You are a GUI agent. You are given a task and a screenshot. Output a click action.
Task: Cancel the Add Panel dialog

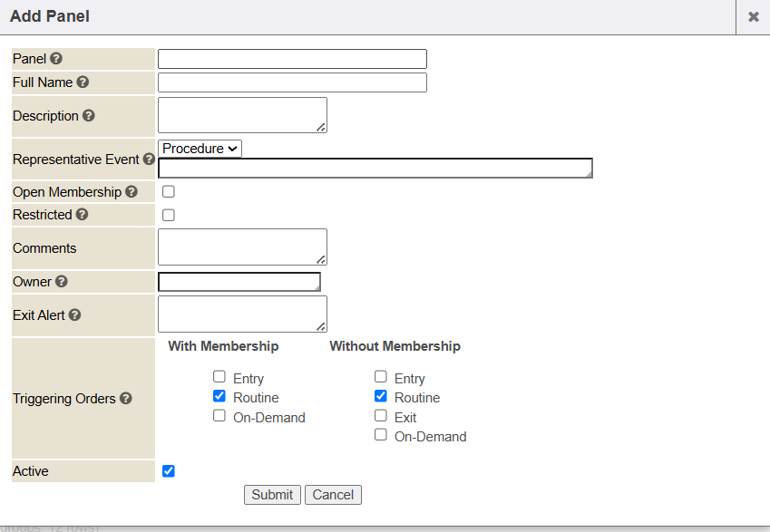click(333, 495)
